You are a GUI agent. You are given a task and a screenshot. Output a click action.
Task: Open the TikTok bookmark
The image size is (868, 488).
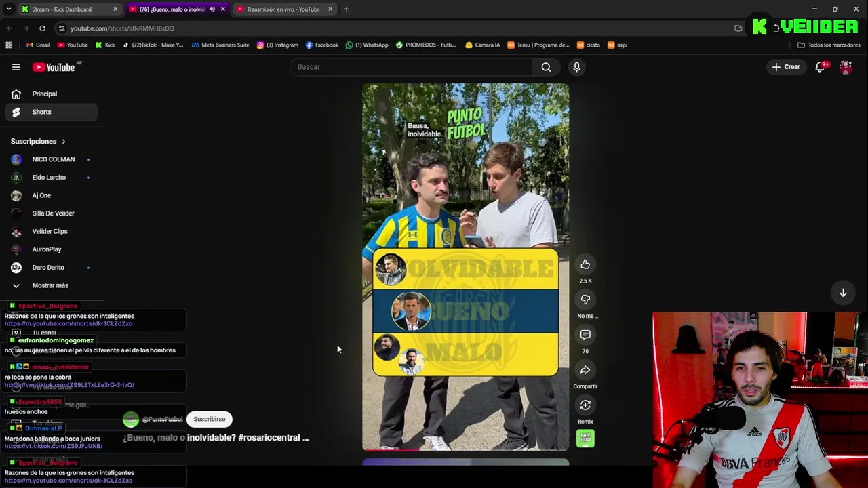tap(153, 45)
